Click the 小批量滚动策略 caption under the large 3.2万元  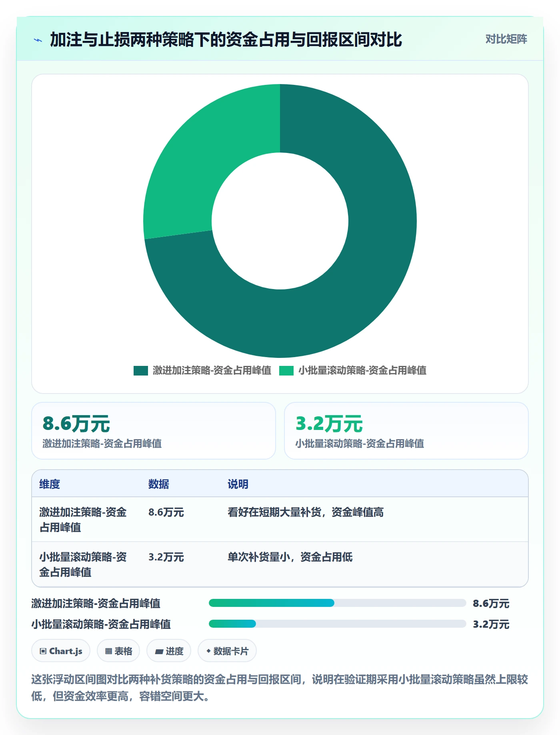pyautogui.click(x=360, y=444)
